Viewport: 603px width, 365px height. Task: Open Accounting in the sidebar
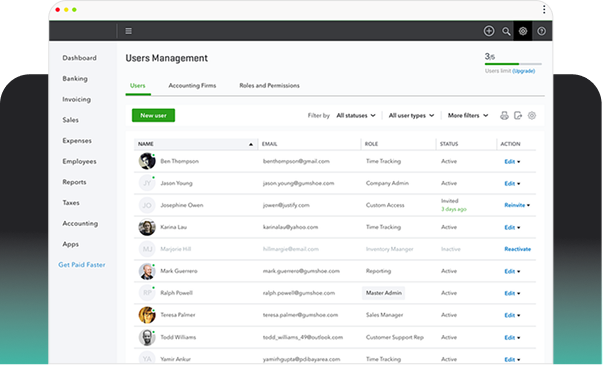[x=80, y=223]
